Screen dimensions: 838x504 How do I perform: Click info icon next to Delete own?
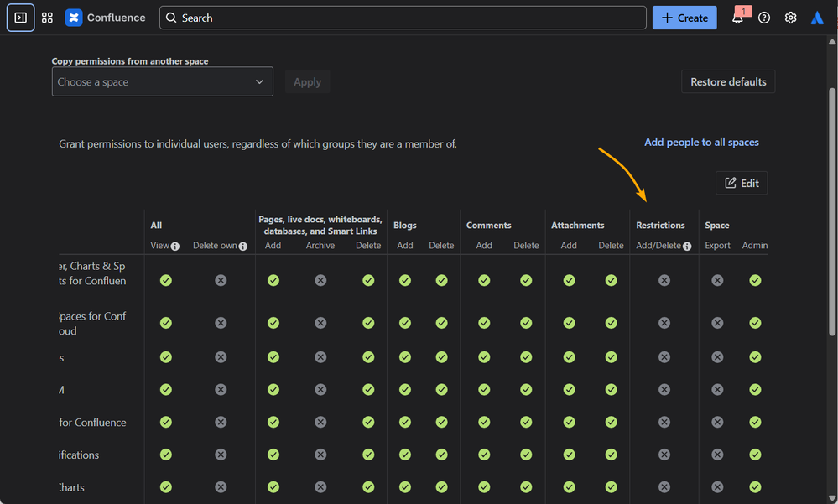[243, 247]
